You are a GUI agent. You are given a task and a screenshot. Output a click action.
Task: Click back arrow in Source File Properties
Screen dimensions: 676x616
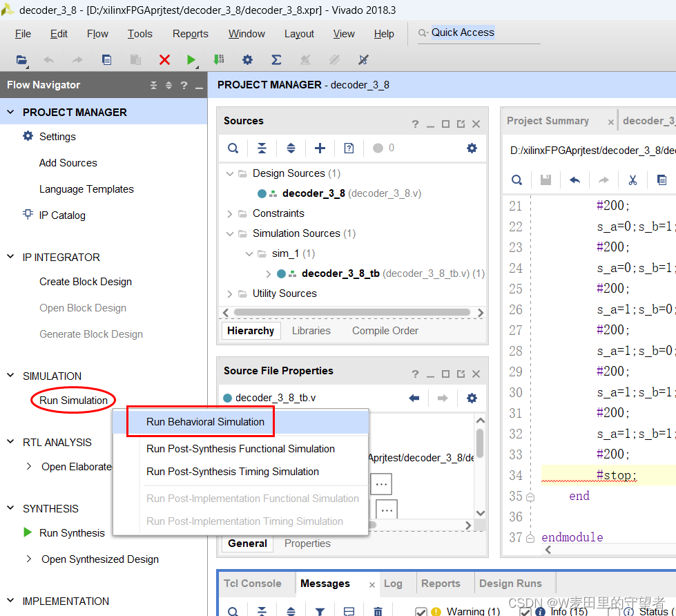[x=414, y=398]
